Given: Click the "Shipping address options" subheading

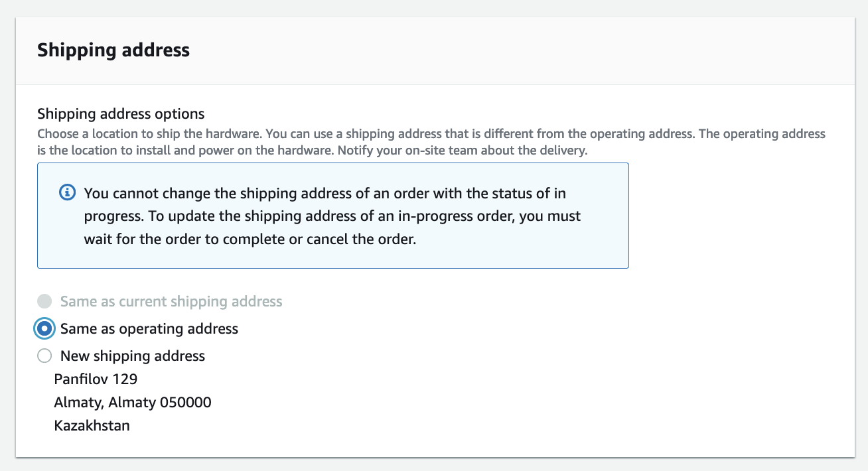Looking at the screenshot, I should pos(121,113).
